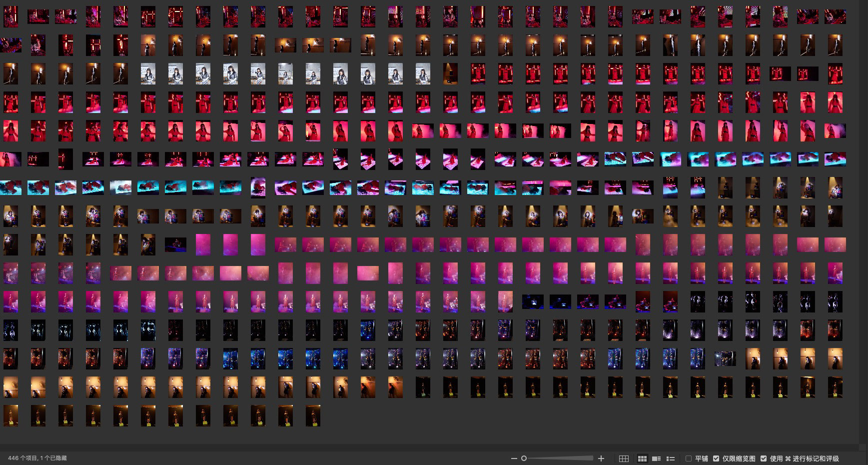This screenshot has width=868, height=465.
Task: Select the first solid pink portrait thumbnail
Action: point(203,244)
